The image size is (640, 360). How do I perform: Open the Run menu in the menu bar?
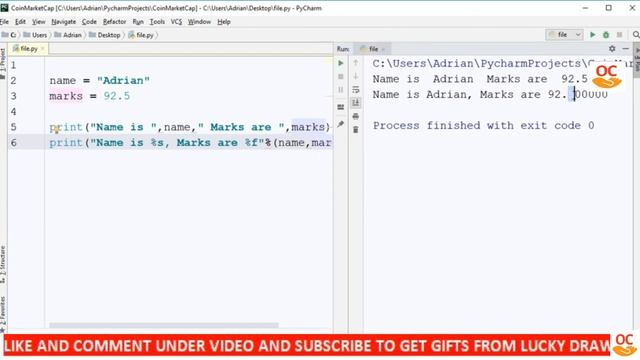coord(138,22)
